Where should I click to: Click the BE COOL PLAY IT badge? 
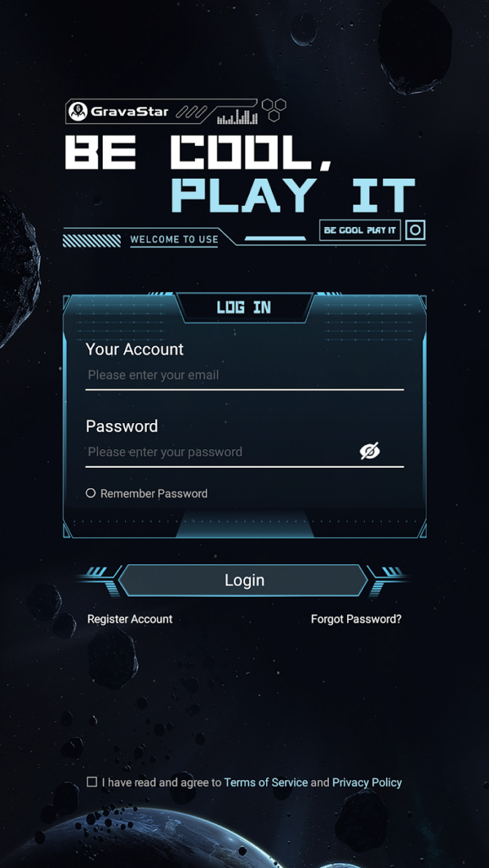pos(360,230)
